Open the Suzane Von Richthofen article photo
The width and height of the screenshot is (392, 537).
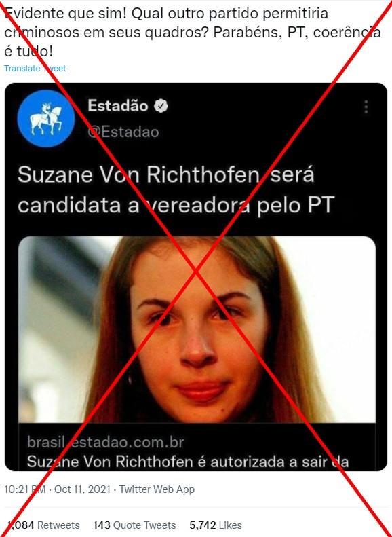pos(197,329)
